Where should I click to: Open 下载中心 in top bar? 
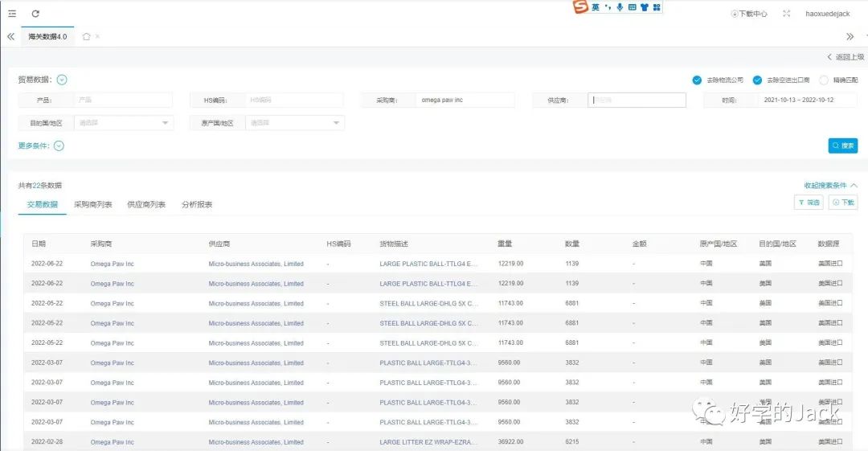[749, 14]
